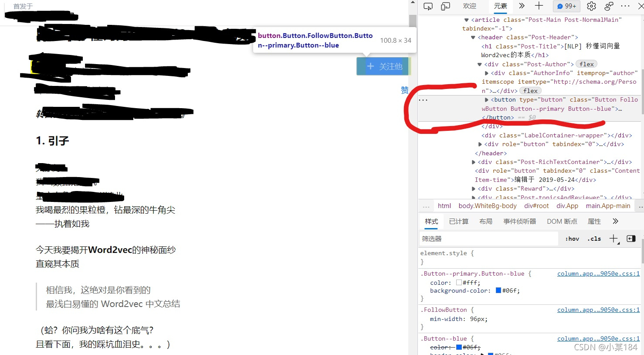This screenshot has width=644, height=355.
Task: Click flex badge on Post-Author div
Action: tap(586, 64)
